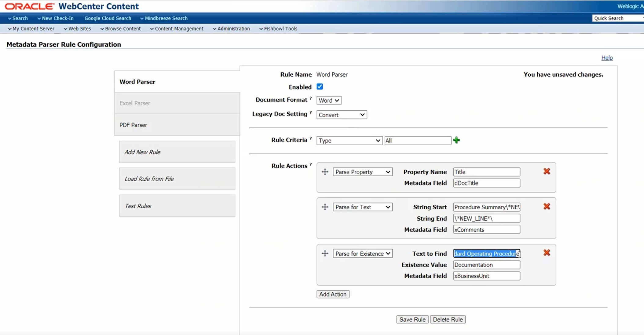Expand the New Check-In menu
The image size is (644, 335).
point(55,18)
